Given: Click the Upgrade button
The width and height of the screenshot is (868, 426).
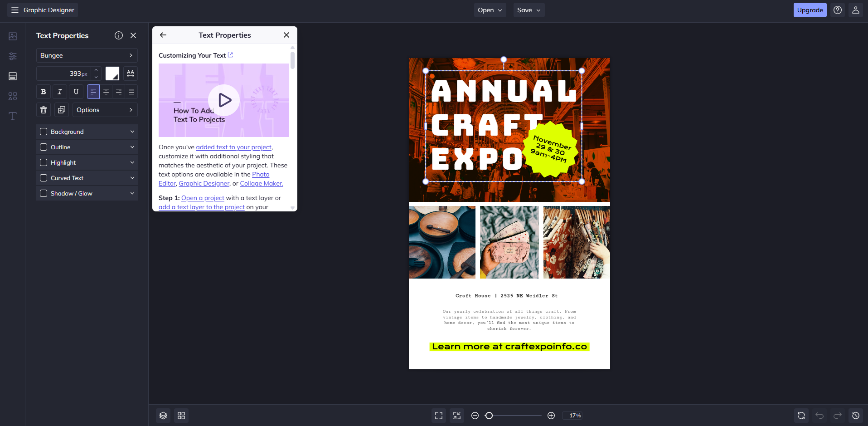Looking at the screenshot, I should click(x=810, y=10).
